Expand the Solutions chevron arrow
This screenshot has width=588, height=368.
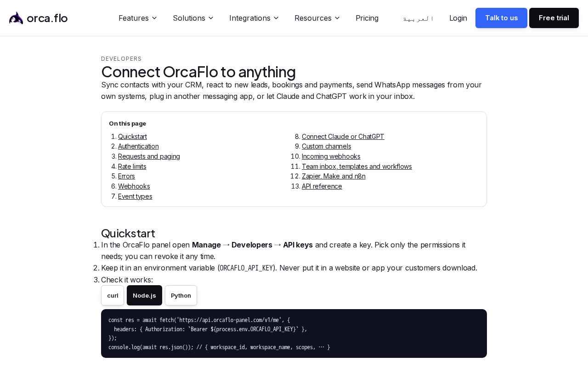[211, 18]
